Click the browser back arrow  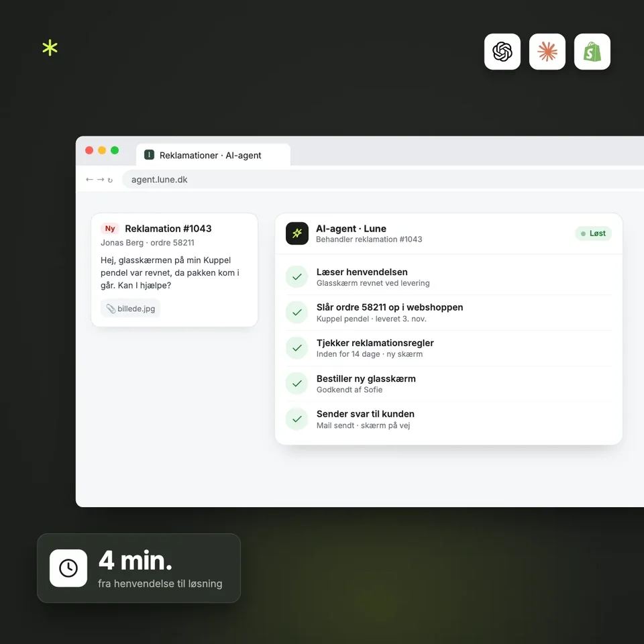coord(89,180)
